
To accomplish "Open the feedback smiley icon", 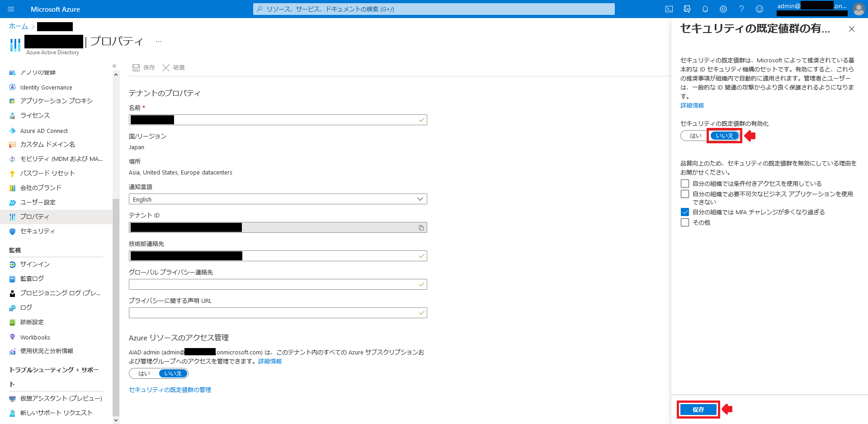I will [759, 9].
